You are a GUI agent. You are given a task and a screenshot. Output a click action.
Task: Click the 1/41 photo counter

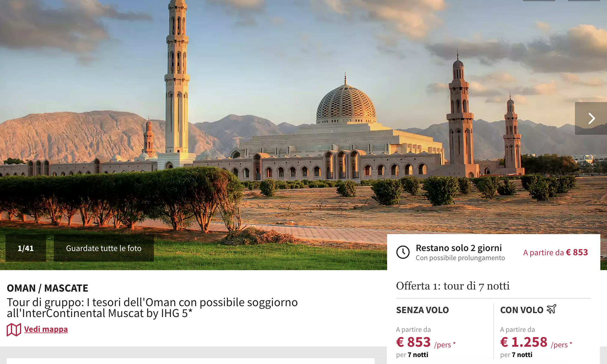click(x=26, y=248)
